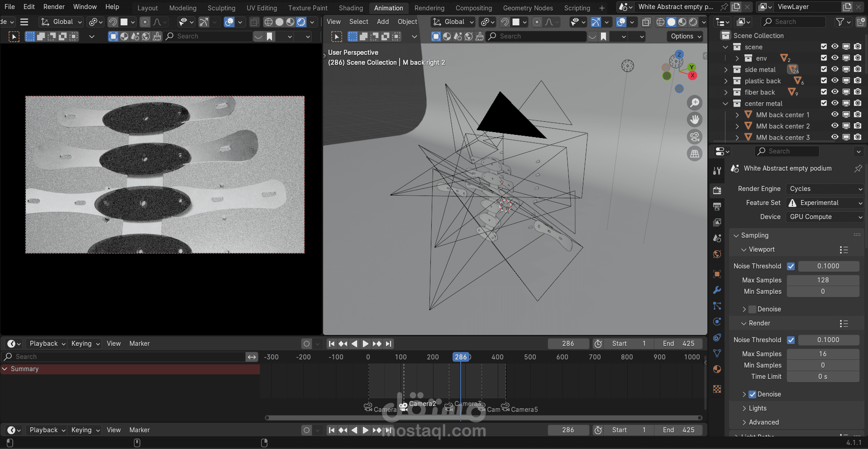Open the Options dropdown in the 3D viewport

coord(686,36)
